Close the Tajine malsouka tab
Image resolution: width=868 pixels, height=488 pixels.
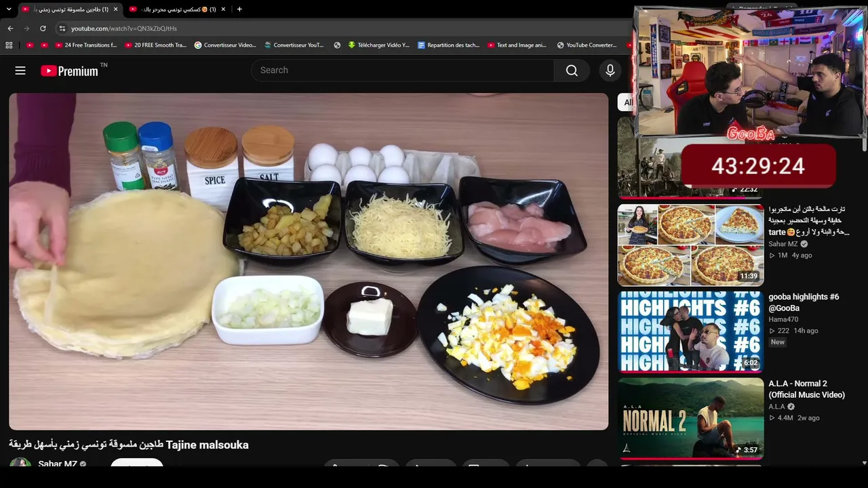115,9
